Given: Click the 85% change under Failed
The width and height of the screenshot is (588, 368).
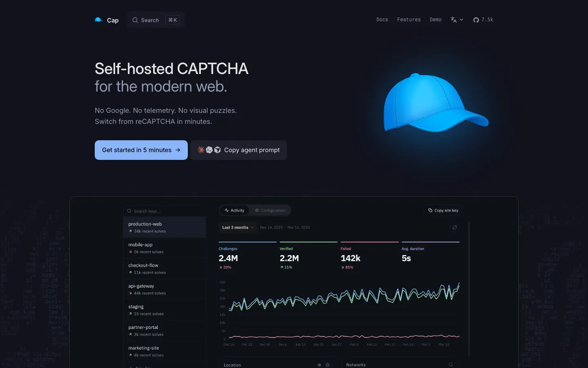Looking at the screenshot, I should (347, 267).
